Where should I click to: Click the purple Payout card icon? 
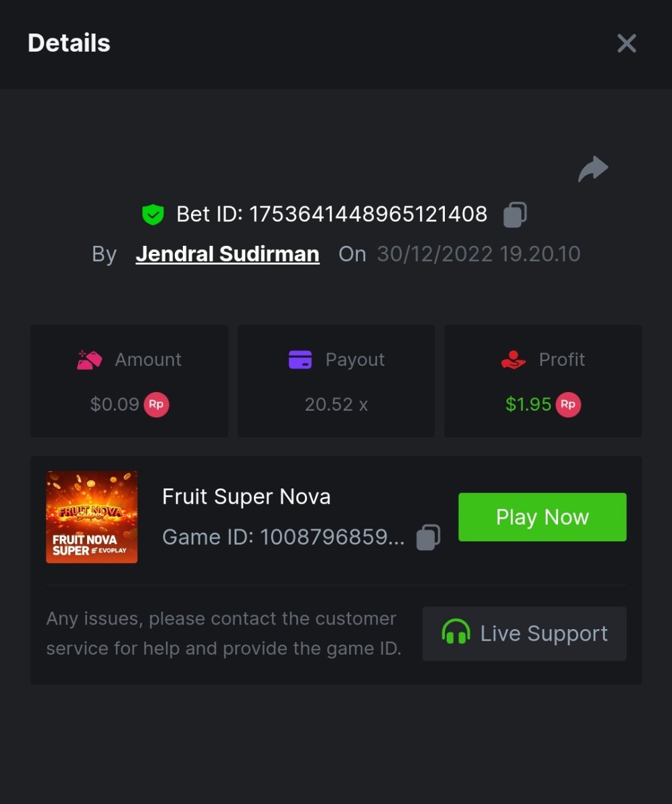[300, 360]
